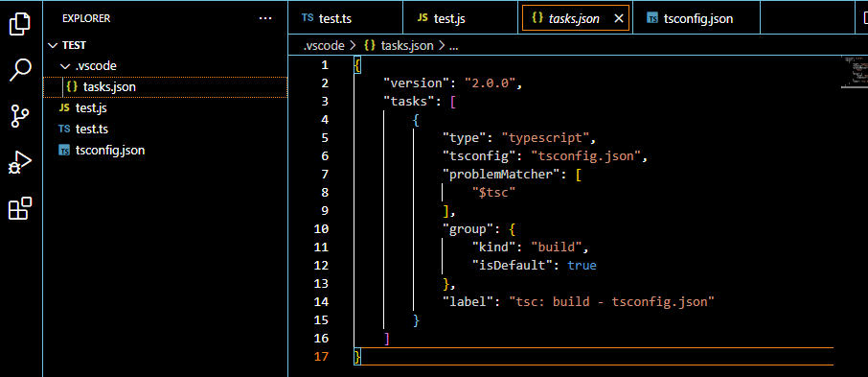Switch to the tsconfig.json editor tab
868x377 pixels.
tap(696, 18)
